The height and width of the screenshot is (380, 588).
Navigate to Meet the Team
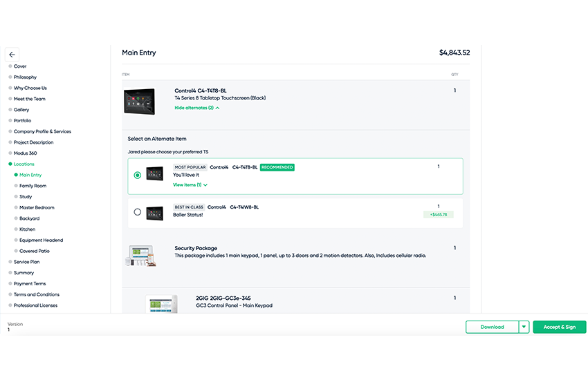pos(29,99)
